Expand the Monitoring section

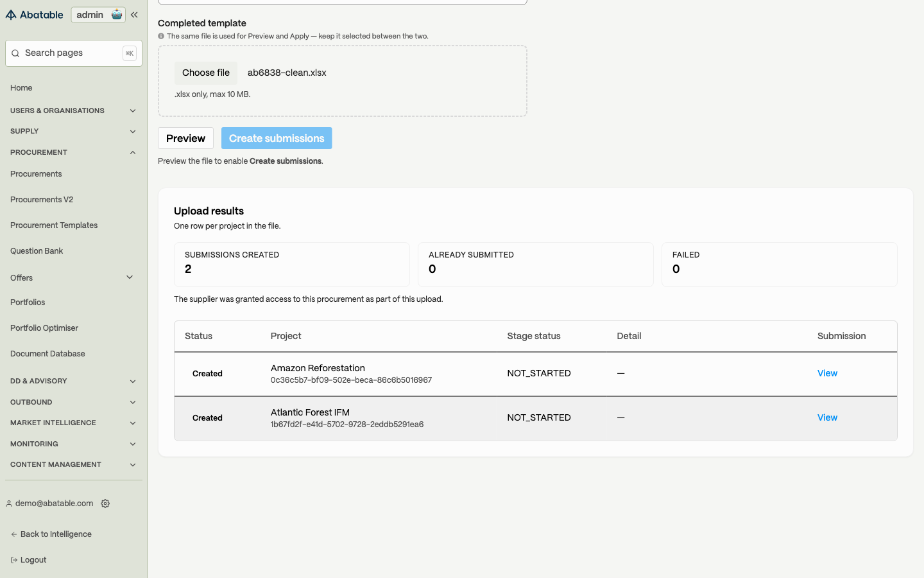point(74,444)
